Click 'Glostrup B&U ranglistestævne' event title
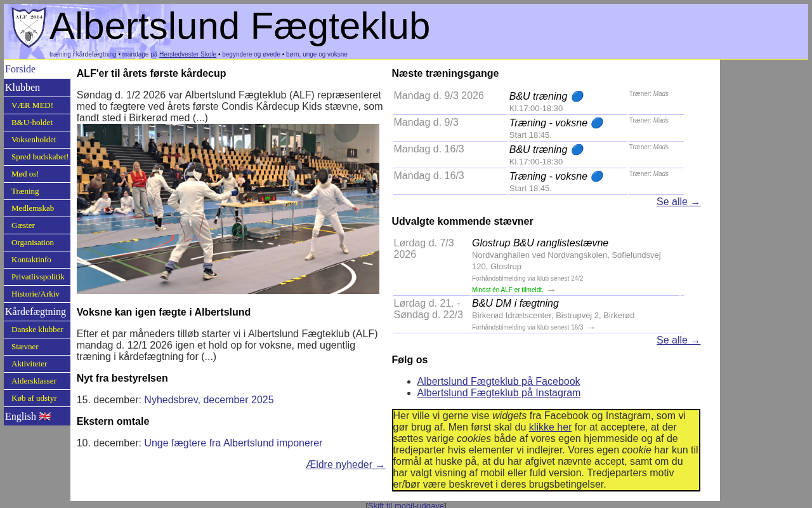 pos(540,243)
